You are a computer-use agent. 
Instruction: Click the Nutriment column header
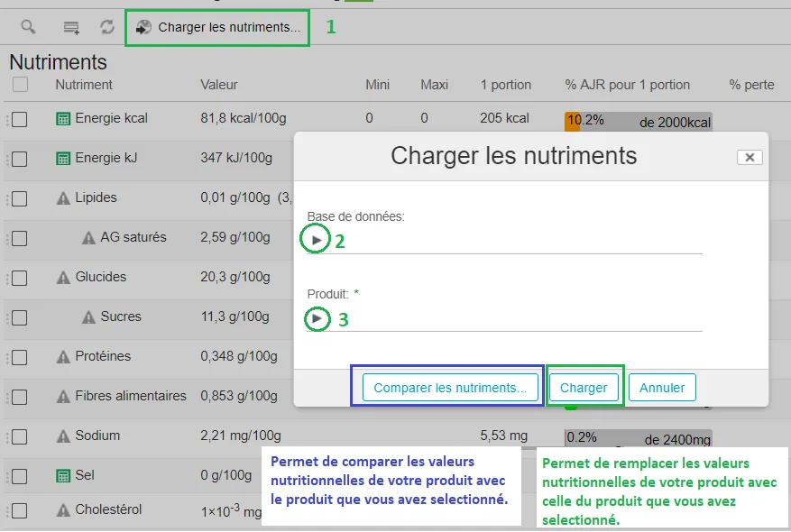click(84, 85)
